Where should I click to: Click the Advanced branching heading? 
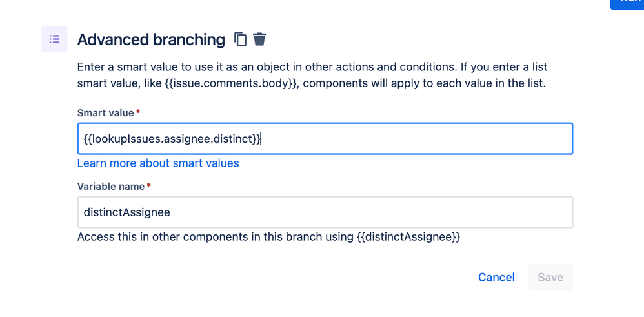151,39
